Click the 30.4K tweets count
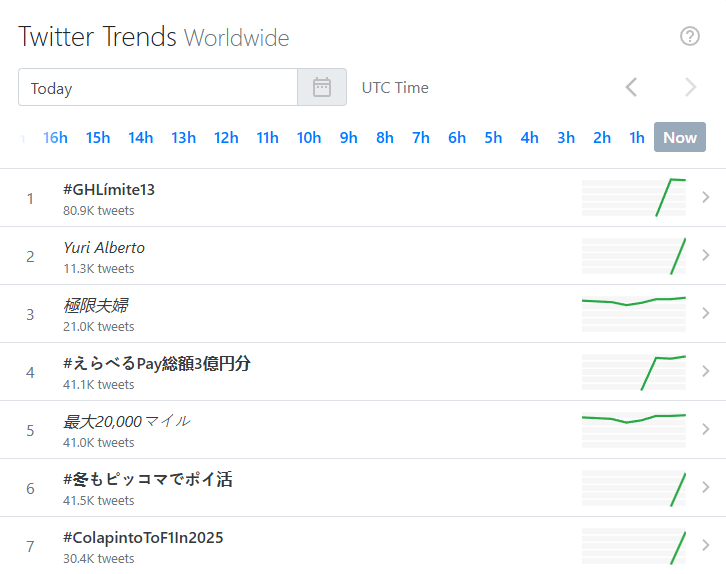The image size is (726, 574). (99, 559)
